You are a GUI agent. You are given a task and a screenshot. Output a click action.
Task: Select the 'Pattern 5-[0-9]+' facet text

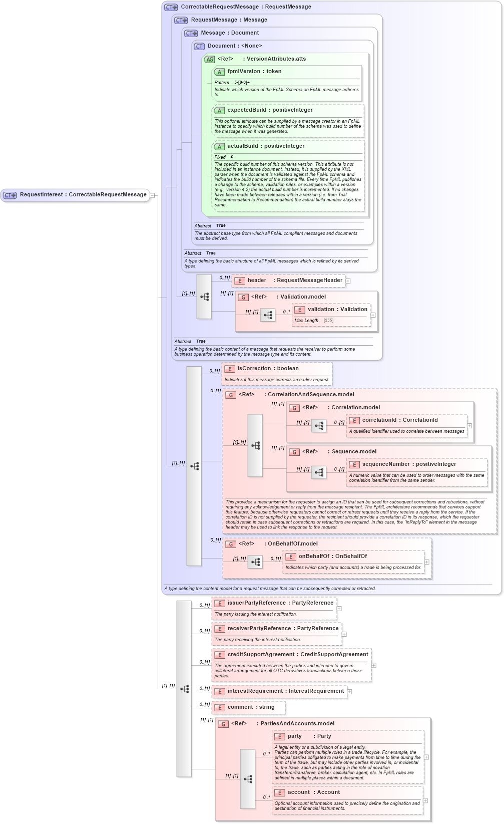[x=232, y=83]
